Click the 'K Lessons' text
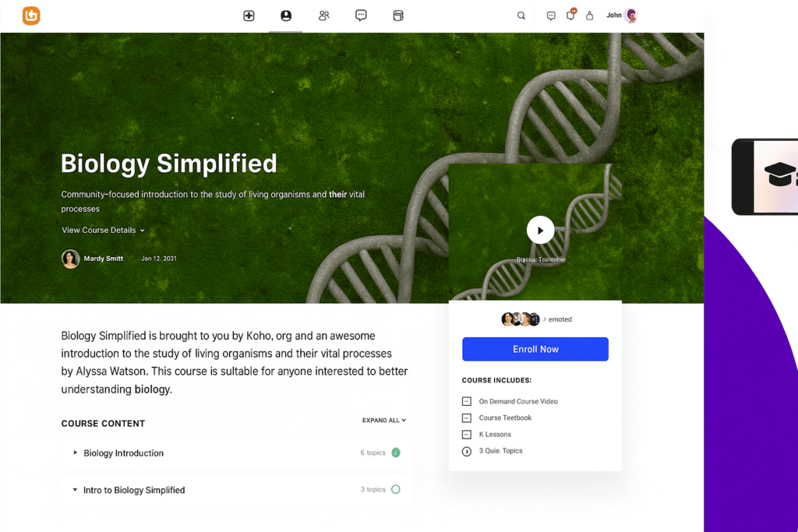This screenshot has height=532, width=798. tap(495, 435)
